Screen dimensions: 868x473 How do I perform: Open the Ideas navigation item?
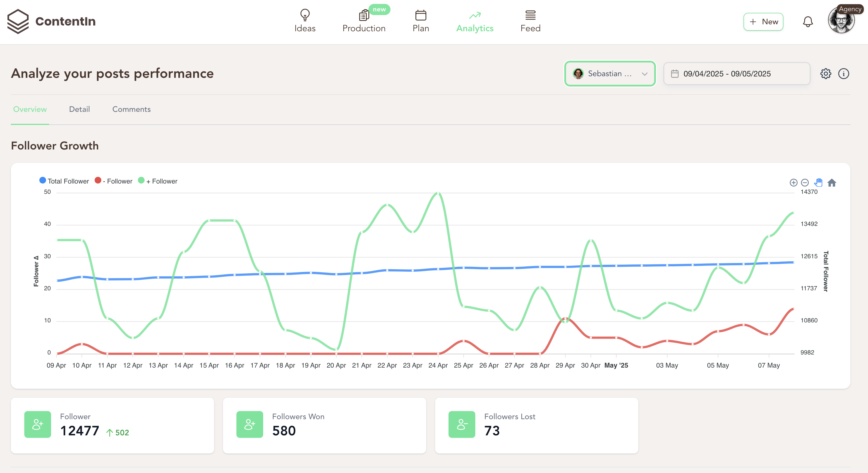(304, 21)
